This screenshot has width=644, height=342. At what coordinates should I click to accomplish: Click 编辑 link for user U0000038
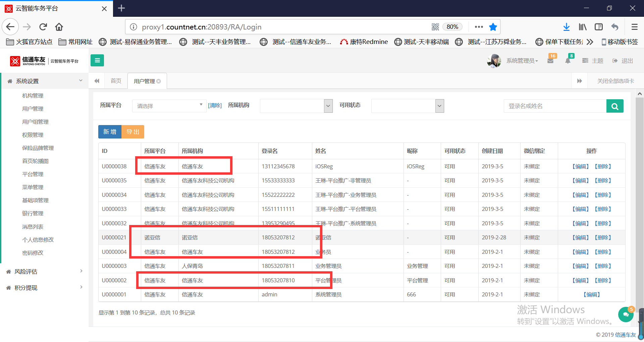581,166
